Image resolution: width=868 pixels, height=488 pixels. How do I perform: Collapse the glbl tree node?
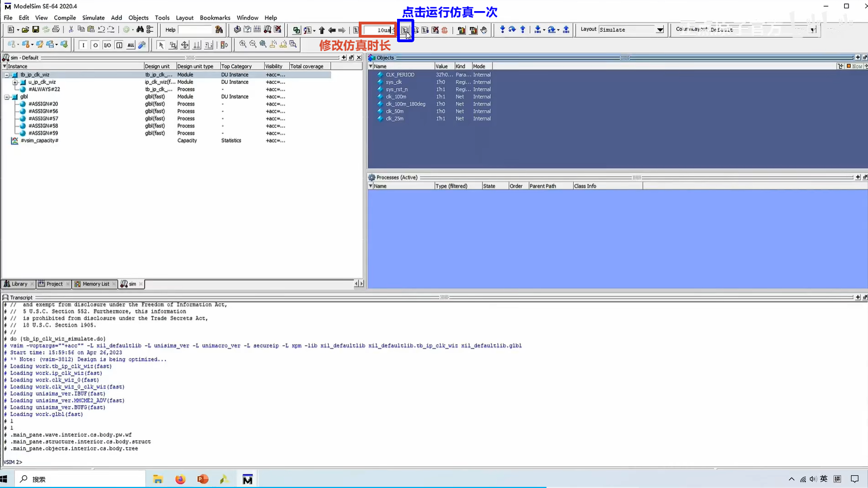click(7, 97)
